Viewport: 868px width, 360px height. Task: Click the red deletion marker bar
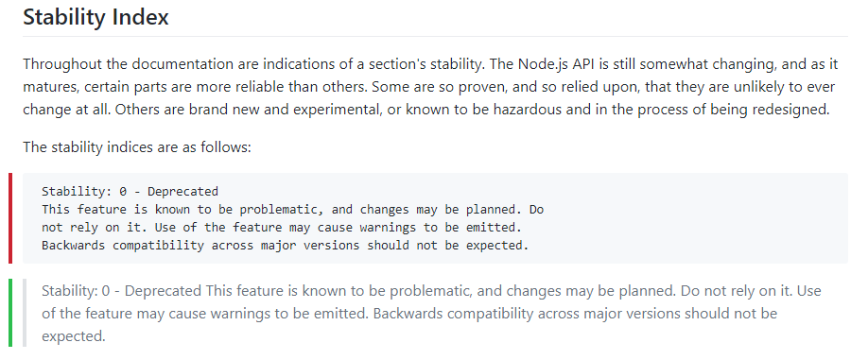coord(10,218)
